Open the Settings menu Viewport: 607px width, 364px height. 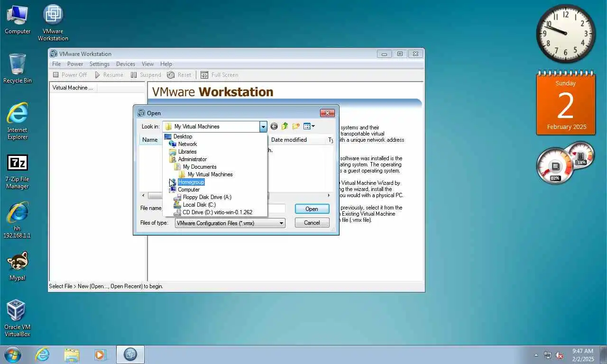100,64
